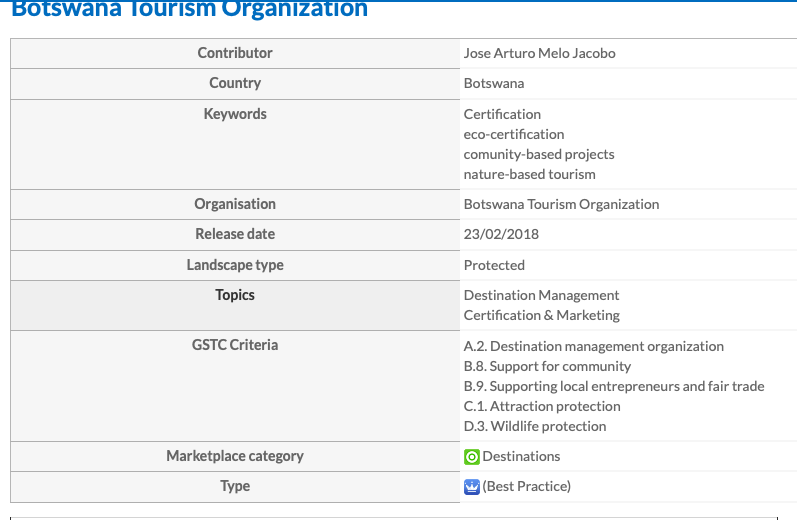This screenshot has height=520, width=797.
Task: Click the Country row label
Action: pos(235,83)
